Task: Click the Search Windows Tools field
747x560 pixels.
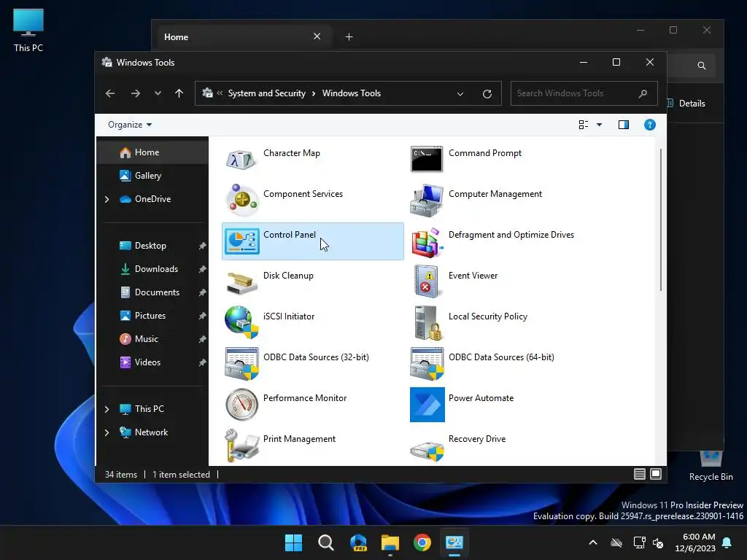Action: [x=584, y=93]
